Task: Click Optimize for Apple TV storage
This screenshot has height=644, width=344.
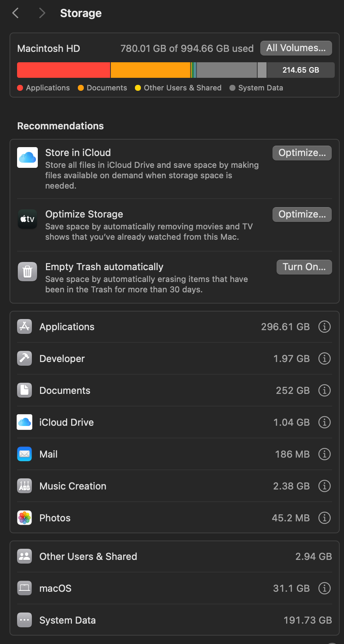Action: 302,215
